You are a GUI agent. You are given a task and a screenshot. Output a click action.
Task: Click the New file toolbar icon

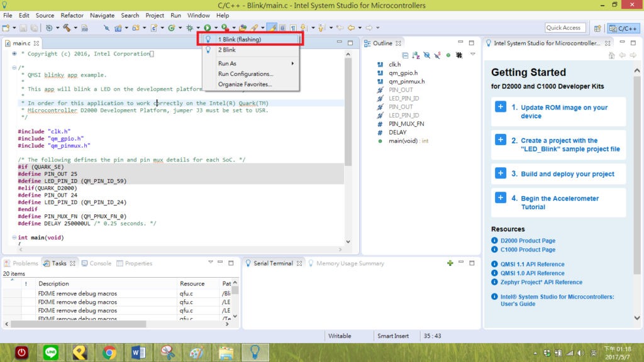6,28
